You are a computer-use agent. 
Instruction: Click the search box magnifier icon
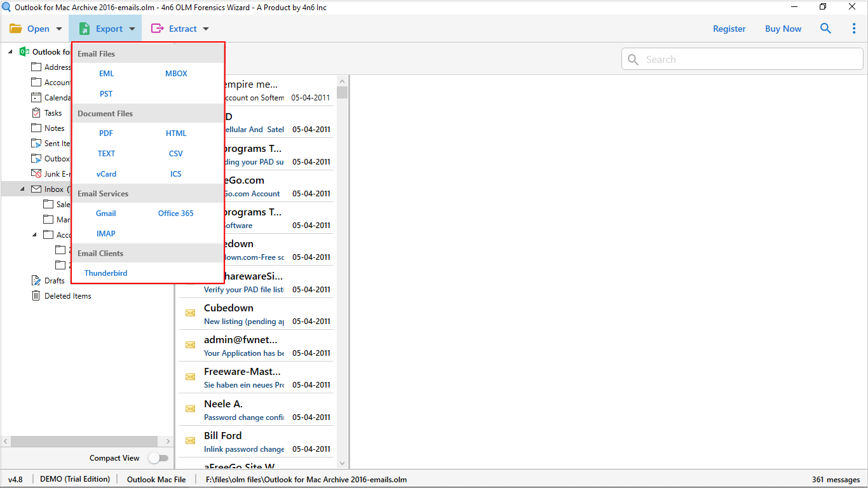click(x=633, y=59)
